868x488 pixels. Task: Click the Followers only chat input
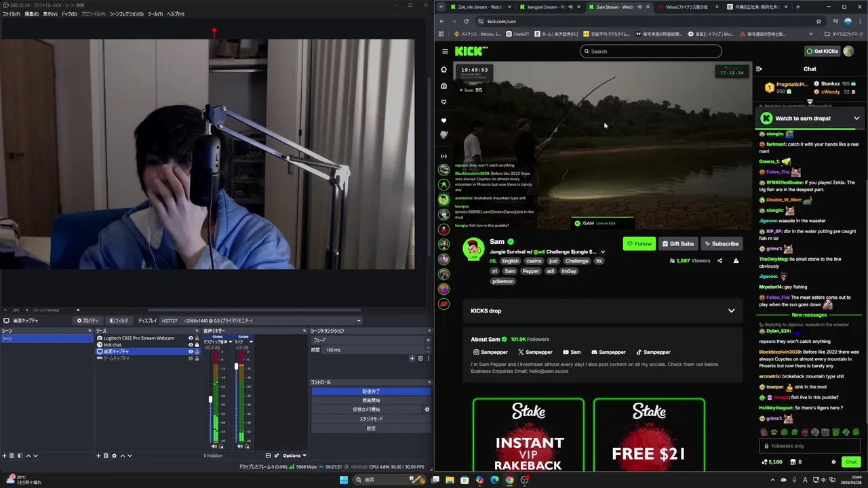tap(809, 446)
